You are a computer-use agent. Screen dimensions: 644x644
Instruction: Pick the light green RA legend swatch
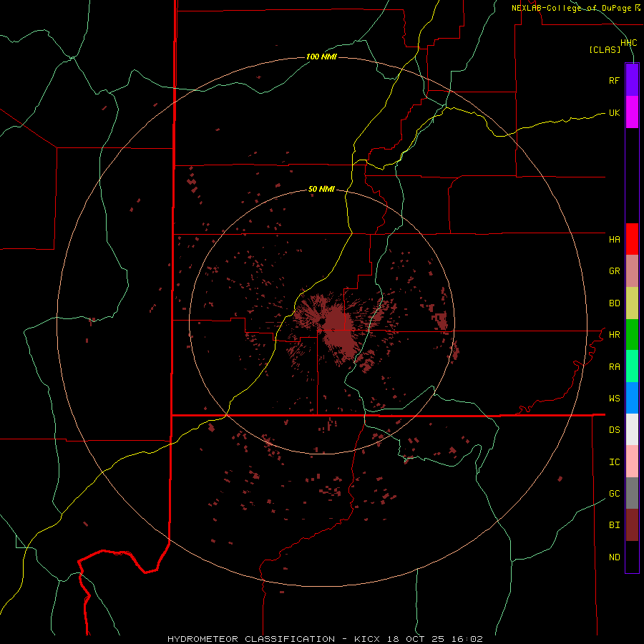pyautogui.click(x=632, y=366)
